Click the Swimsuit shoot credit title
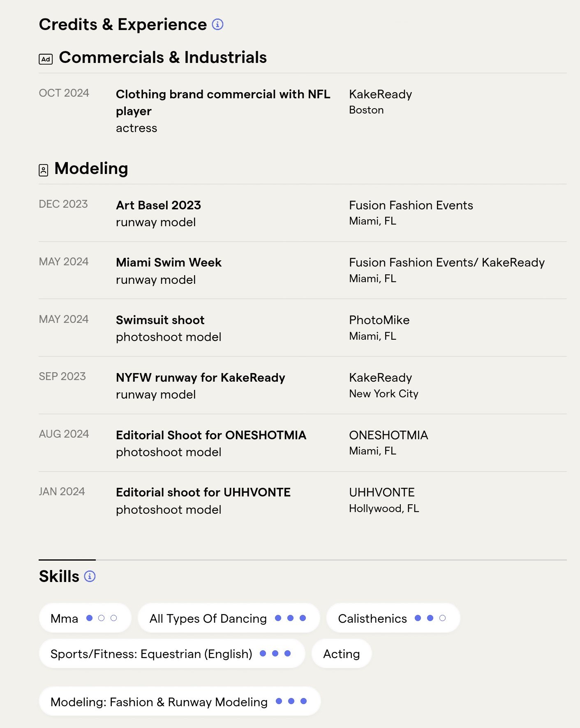This screenshot has width=580, height=728. click(160, 320)
